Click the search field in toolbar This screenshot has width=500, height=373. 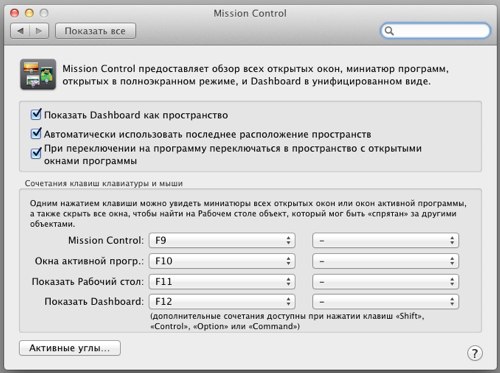point(435,31)
